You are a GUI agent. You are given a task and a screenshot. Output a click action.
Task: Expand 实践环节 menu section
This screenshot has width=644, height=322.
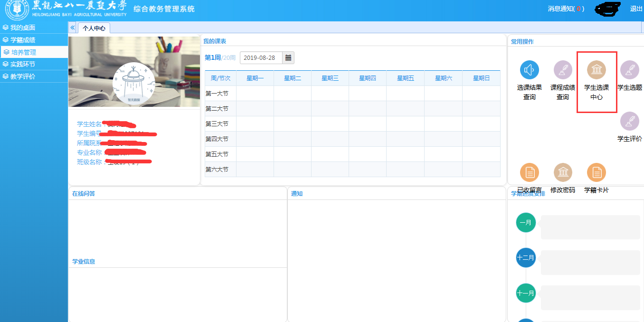coord(23,64)
